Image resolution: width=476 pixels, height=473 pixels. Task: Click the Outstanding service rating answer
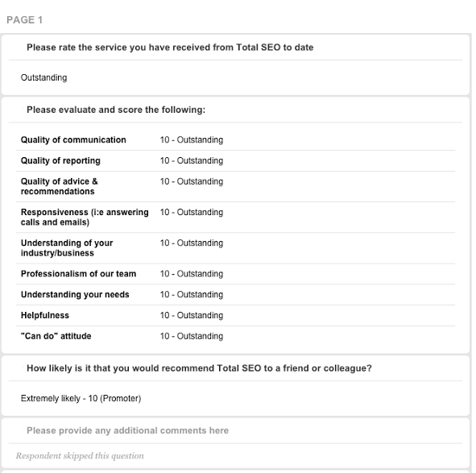(43, 77)
